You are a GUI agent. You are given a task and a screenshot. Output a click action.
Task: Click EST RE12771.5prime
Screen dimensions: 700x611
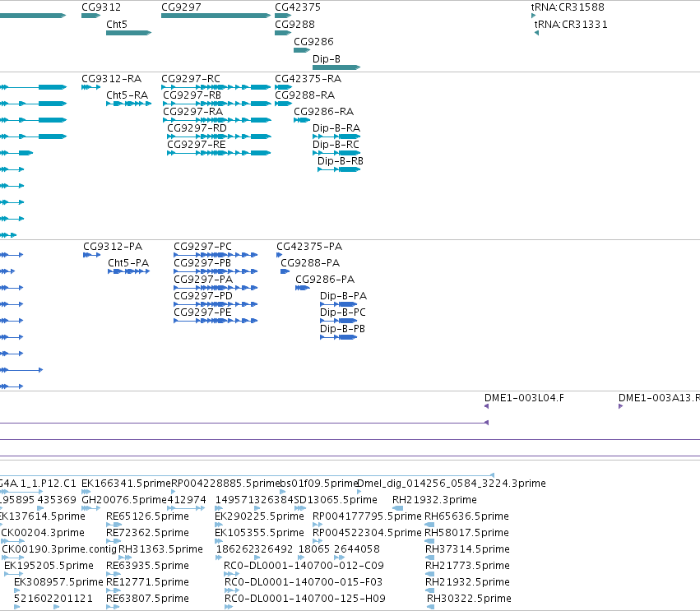point(148,582)
